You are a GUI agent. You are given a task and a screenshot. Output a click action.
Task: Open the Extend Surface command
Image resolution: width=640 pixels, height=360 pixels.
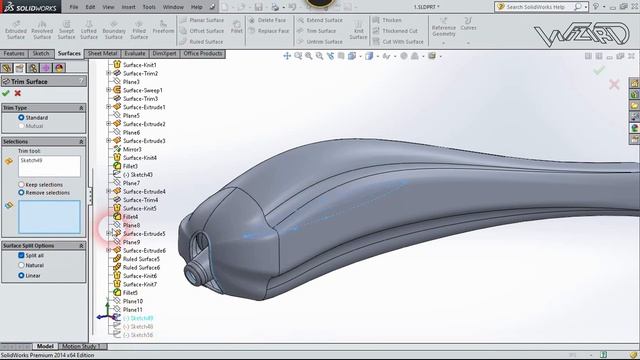tap(320, 20)
